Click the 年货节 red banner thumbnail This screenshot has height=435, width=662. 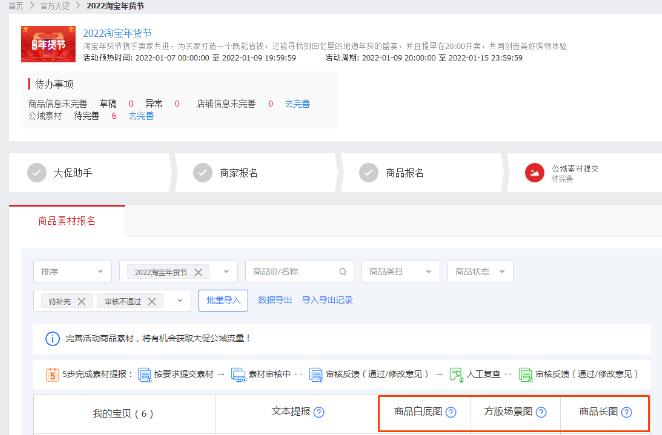[48, 44]
